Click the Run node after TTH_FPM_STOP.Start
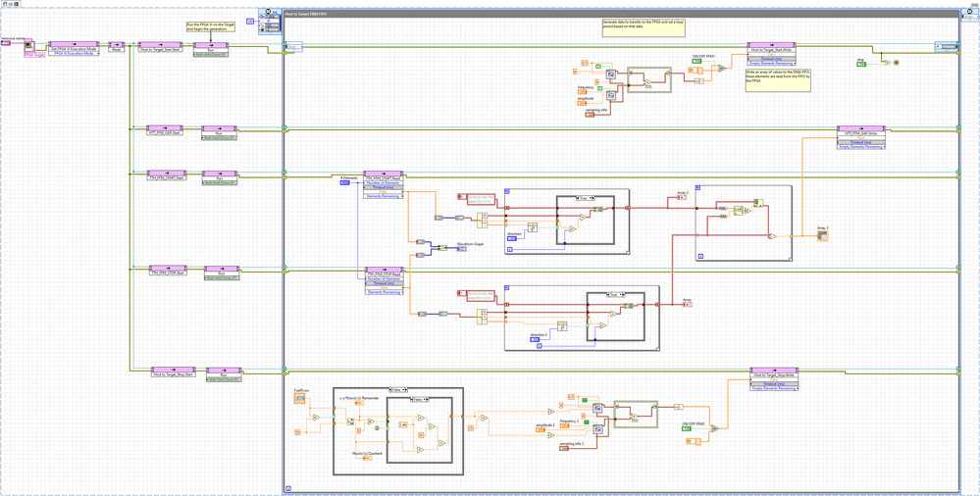The image size is (980, 496). pyautogui.click(x=222, y=273)
